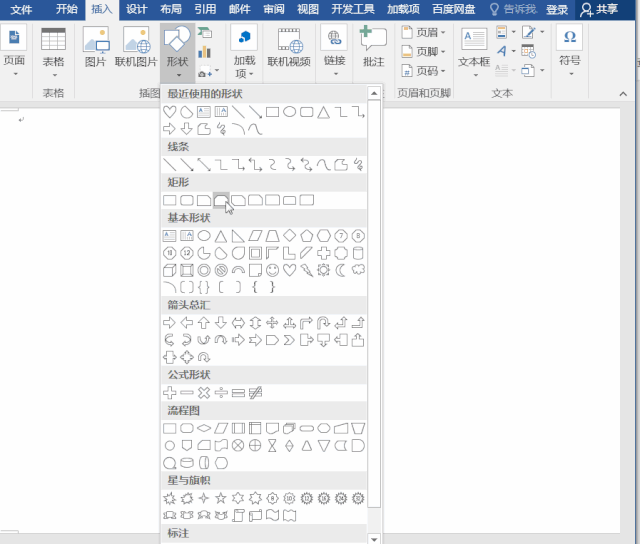Pick the hexagon basic shape
This screenshot has width=640, height=544.
coord(324,235)
